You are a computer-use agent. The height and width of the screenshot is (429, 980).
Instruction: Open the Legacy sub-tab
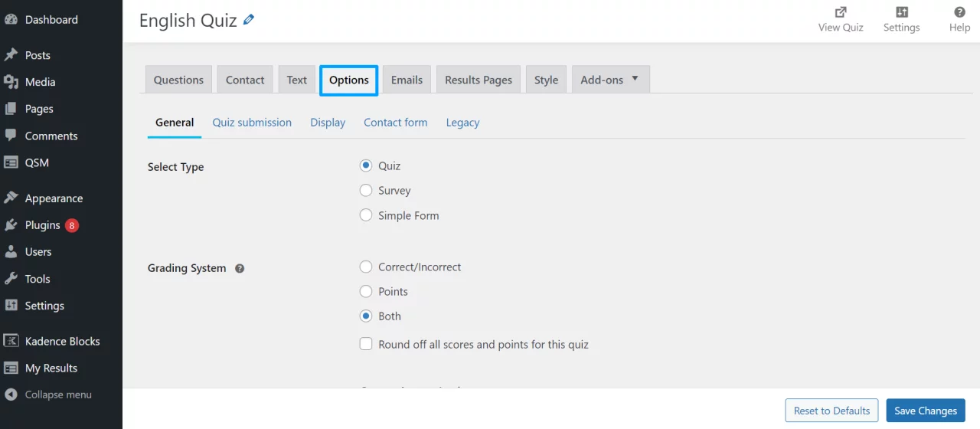[x=463, y=123]
